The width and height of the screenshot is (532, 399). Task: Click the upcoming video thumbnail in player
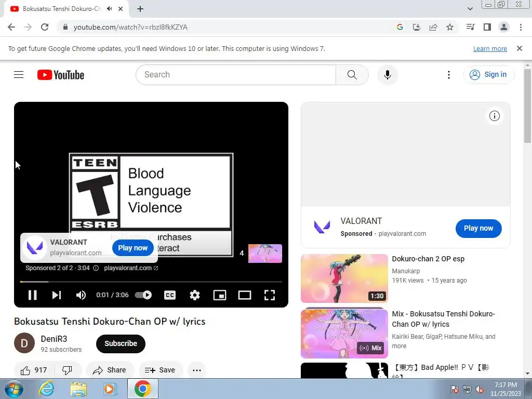click(x=265, y=253)
